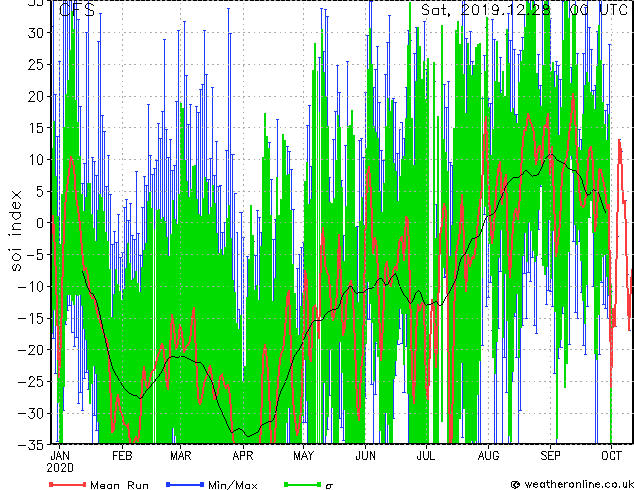Click the -15 y-axis value

coord(31,318)
